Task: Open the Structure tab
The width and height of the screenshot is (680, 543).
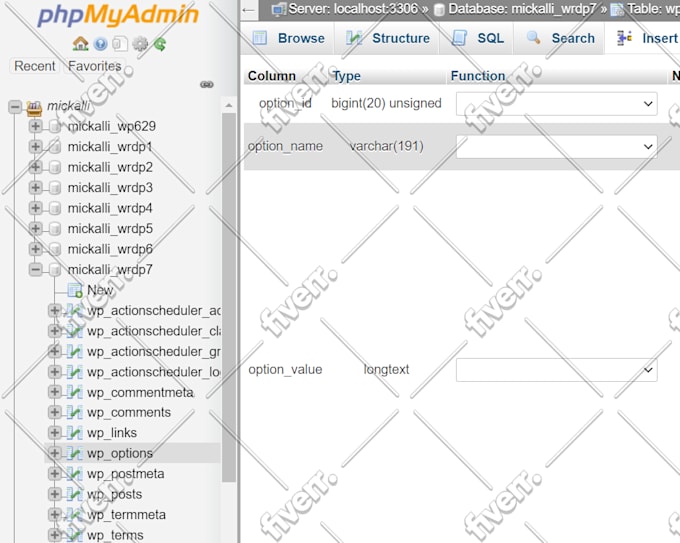Action: tap(387, 38)
